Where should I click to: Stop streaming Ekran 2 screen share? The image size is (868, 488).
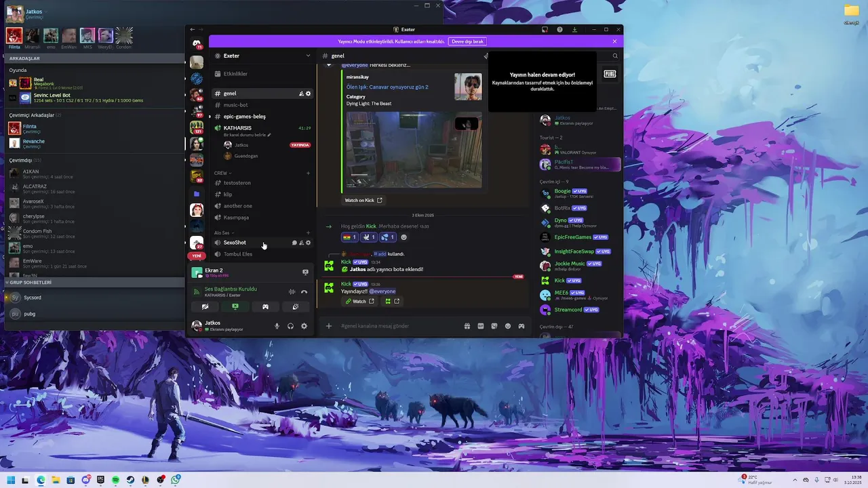[x=305, y=272]
